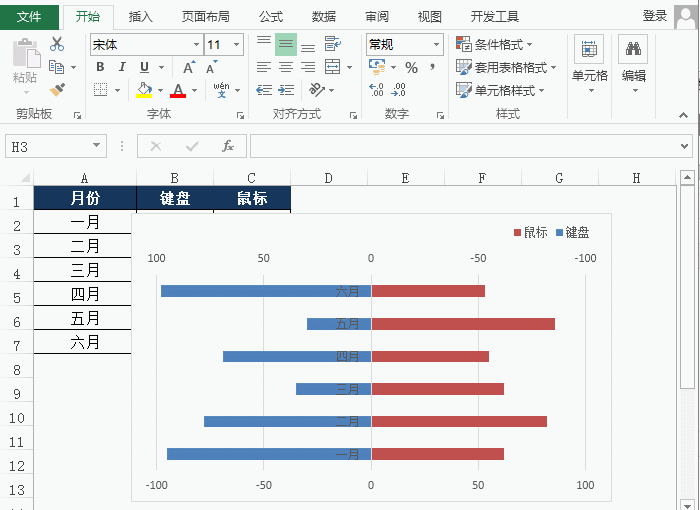Click the Merge and Center icon
The width and height of the screenshot is (700, 510).
pos(333,67)
